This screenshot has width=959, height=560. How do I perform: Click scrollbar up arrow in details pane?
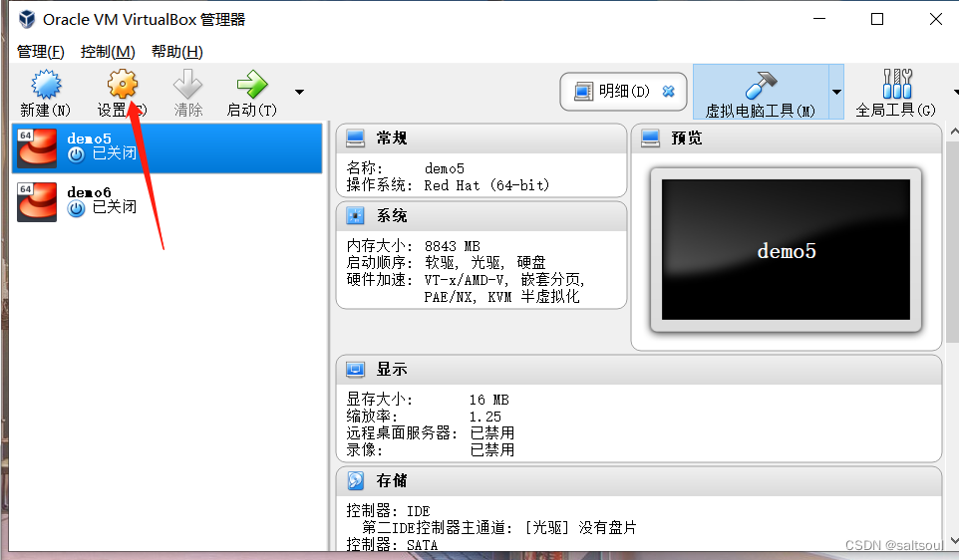pos(953,132)
